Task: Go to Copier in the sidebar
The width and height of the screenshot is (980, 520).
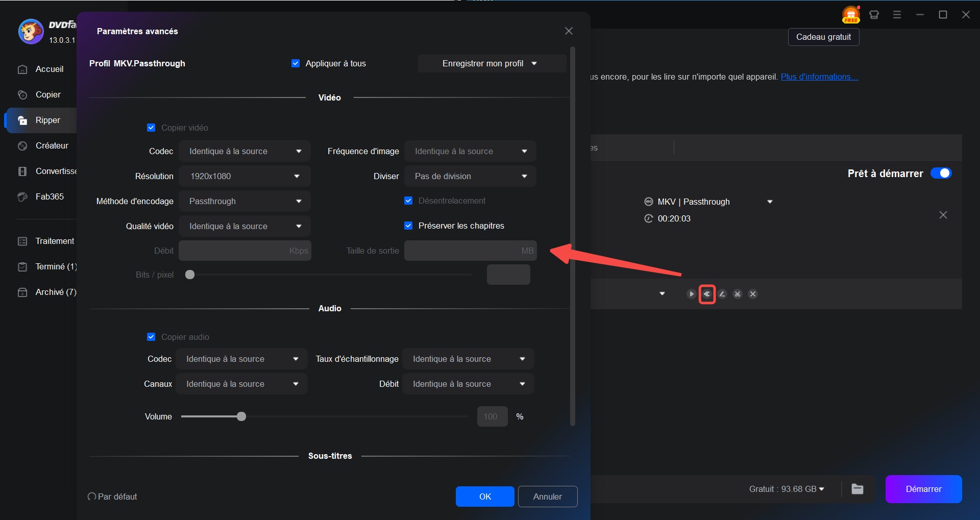Action: coord(48,94)
